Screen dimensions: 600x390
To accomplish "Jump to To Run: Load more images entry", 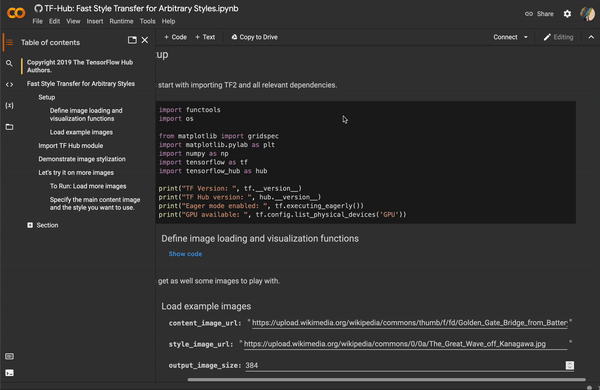I will (x=88, y=186).
